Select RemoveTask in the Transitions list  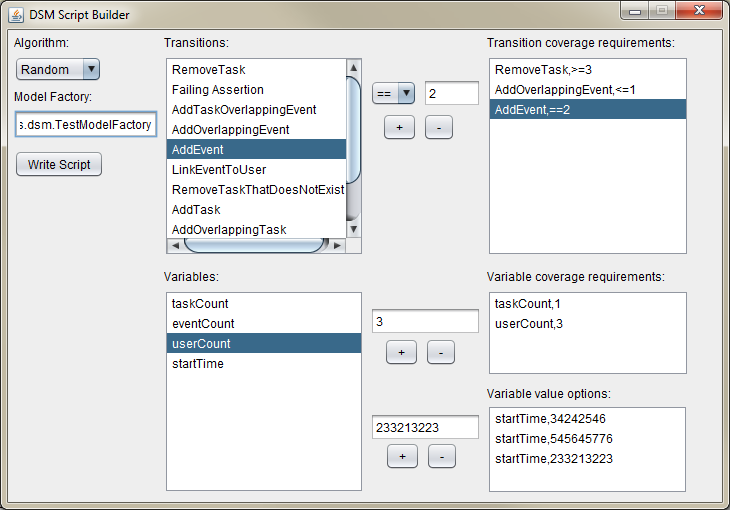point(209,70)
